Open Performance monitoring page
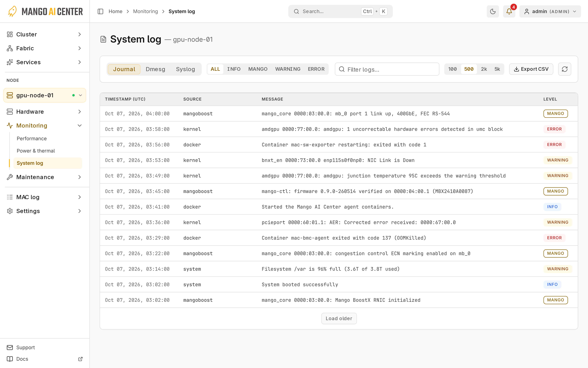Image resolution: width=588 pixels, height=368 pixels. (32, 138)
